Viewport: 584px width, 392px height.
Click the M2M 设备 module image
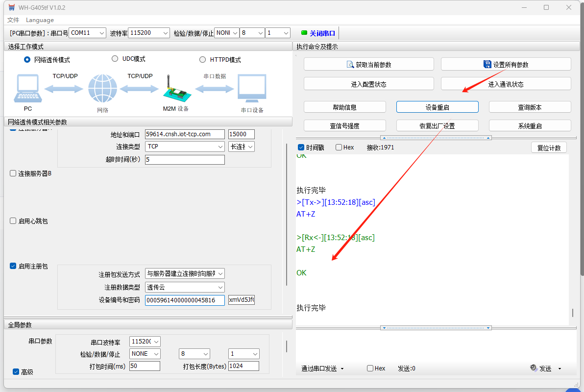pyautogui.click(x=175, y=90)
